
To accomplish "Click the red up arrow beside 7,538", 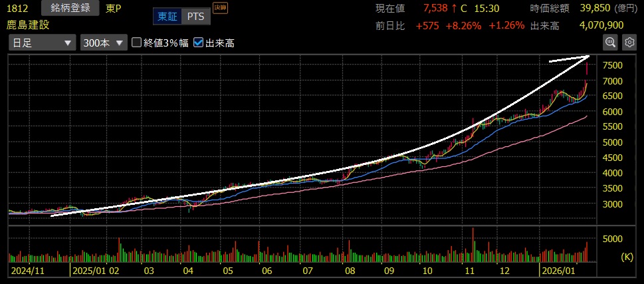I will (x=453, y=9).
